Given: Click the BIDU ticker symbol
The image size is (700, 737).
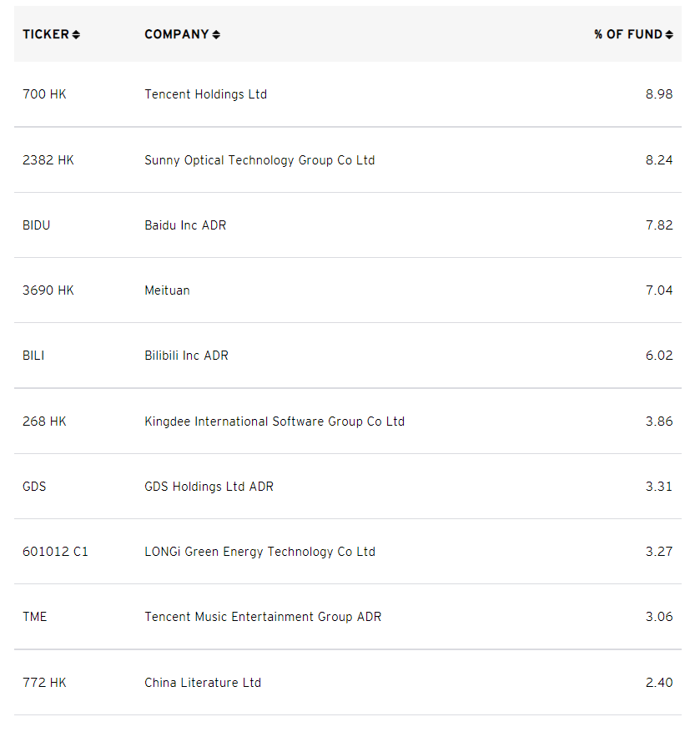Looking at the screenshot, I should pos(36,225).
